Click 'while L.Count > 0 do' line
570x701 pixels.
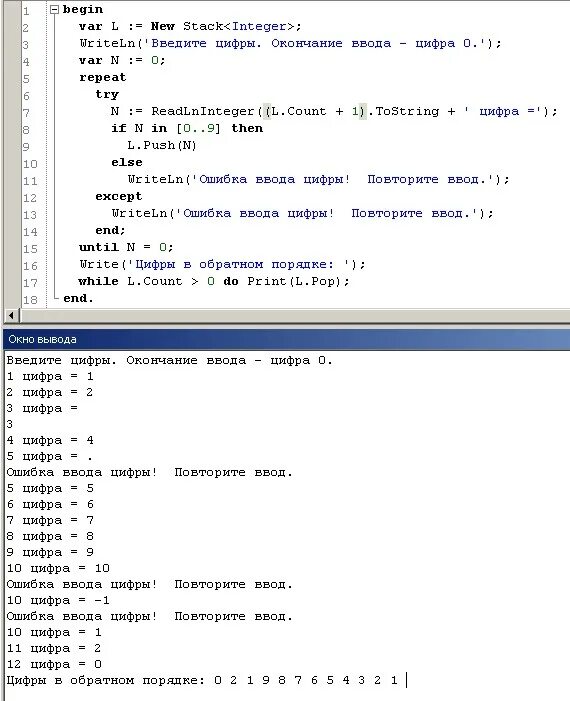click(x=158, y=281)
